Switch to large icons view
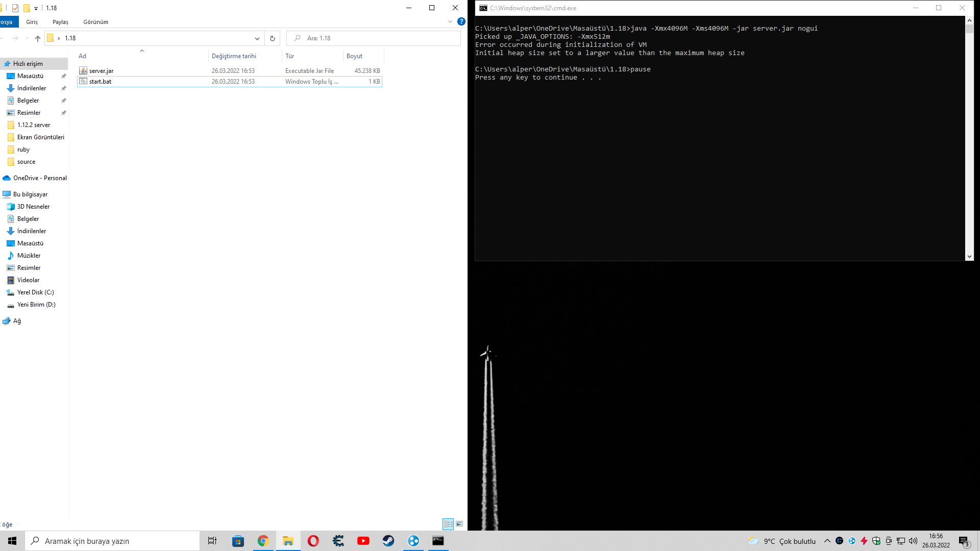This screenshot has height=551, width=980. (459, 524)
